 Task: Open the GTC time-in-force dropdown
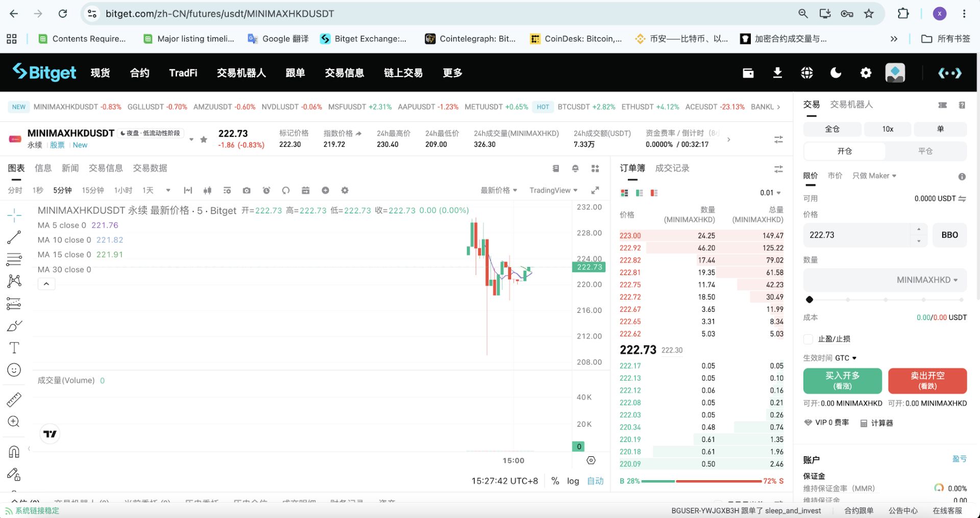(846, 358)
